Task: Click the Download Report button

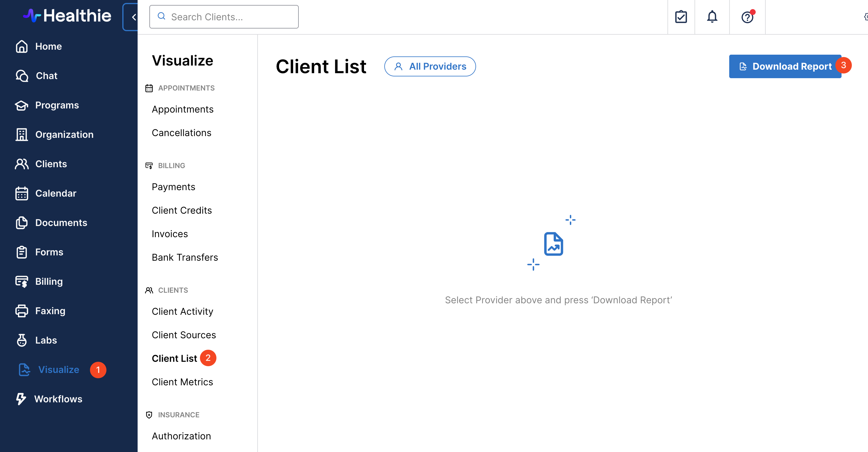Action: coord(785,66)
